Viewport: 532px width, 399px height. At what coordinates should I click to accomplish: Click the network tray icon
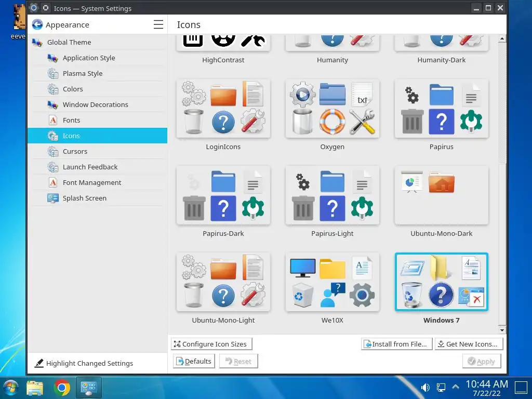(441, 388)
